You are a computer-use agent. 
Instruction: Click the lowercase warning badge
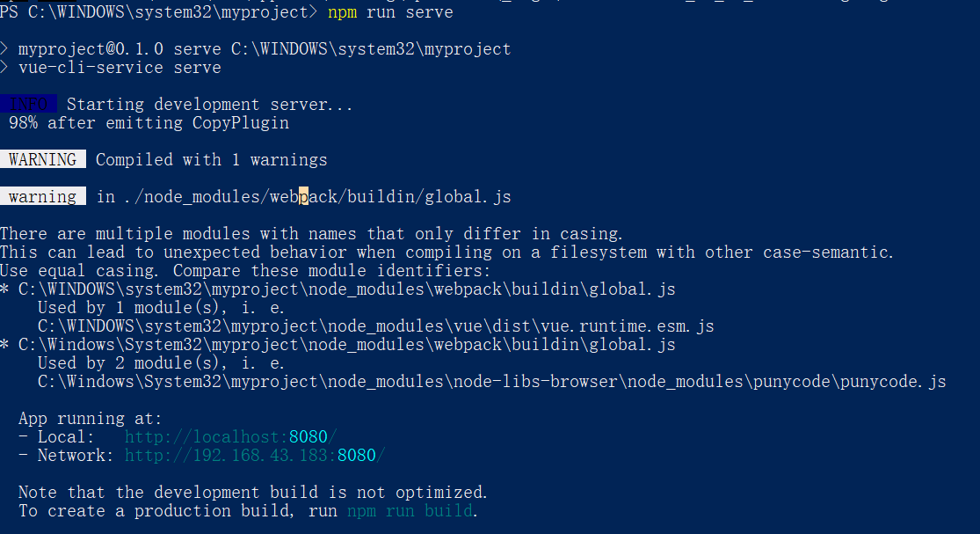point(42,196)
